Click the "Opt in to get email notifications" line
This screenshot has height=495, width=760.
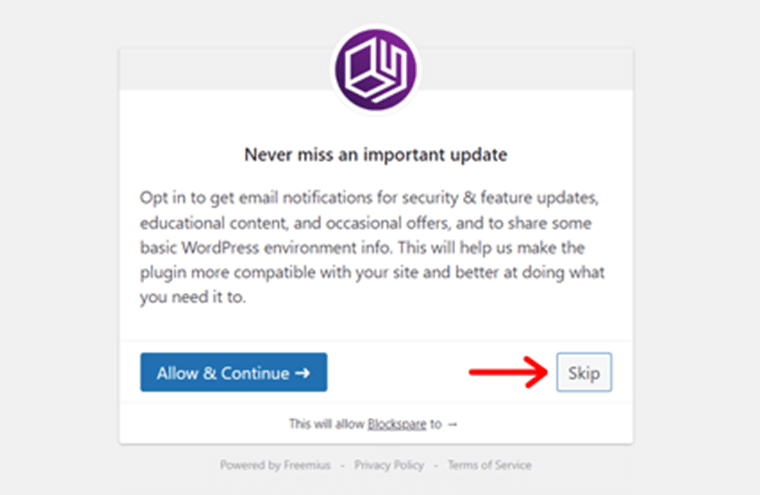(369, 198)
